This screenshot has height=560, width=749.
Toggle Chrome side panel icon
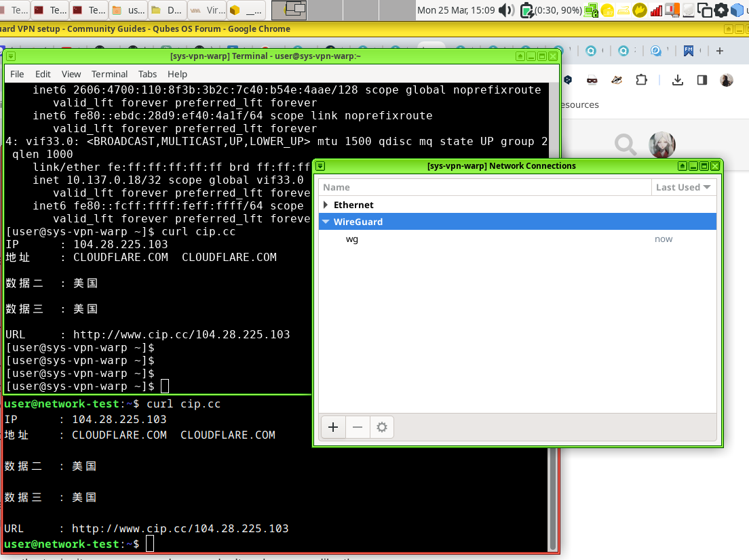[x=702, y=80]
